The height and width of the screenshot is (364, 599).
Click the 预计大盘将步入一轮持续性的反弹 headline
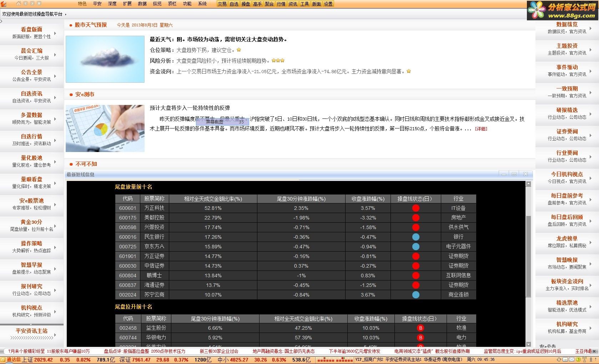190,108
